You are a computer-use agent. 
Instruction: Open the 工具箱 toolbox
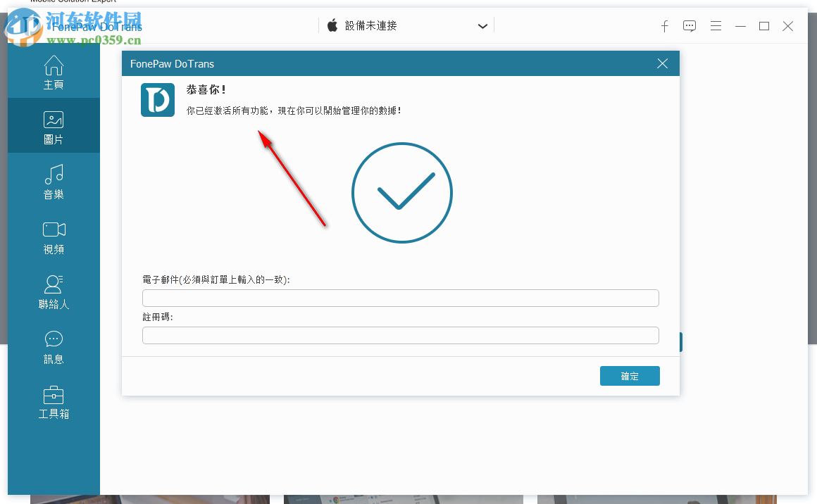[x=54, y=402]
